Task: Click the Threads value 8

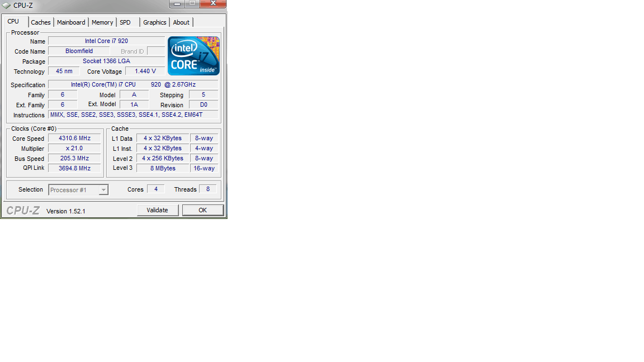Action: (208, 189)
